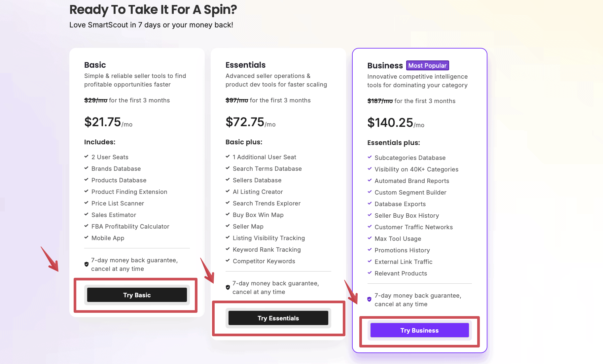Click the checkmark beside AI Listing Creator
The width and height of the screenshot is (603, 364).
(228, 191)
